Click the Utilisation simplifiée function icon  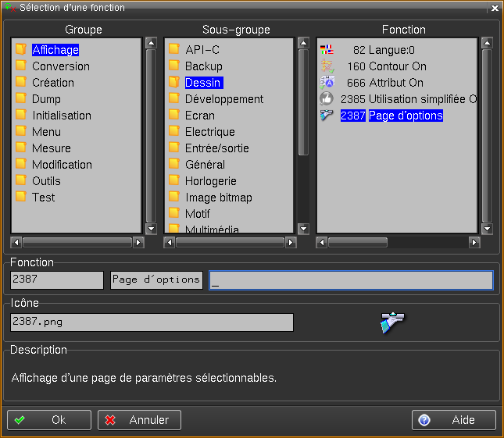pos(327,99)
